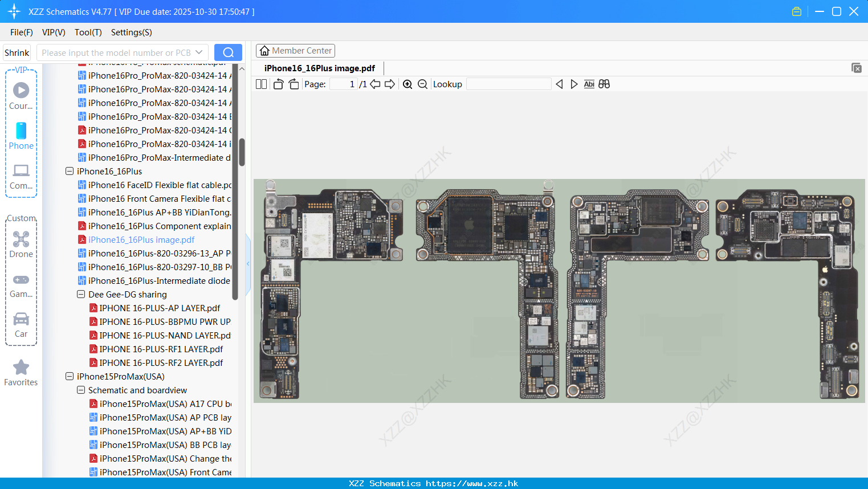Click the yellow toolbox icon in title bar
868x489 pixels.
[x=797, y=11]
